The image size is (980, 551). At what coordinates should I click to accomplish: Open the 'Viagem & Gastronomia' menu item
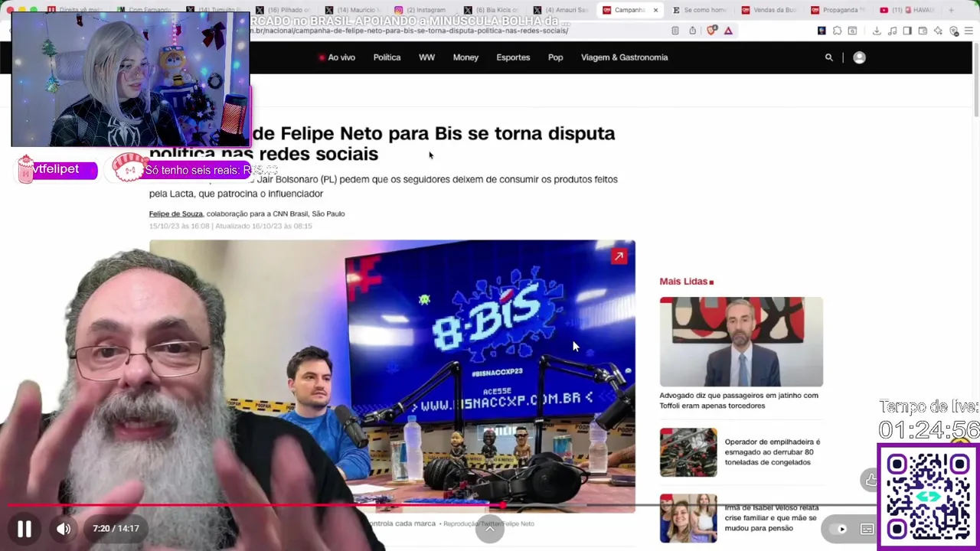[624, 57]
